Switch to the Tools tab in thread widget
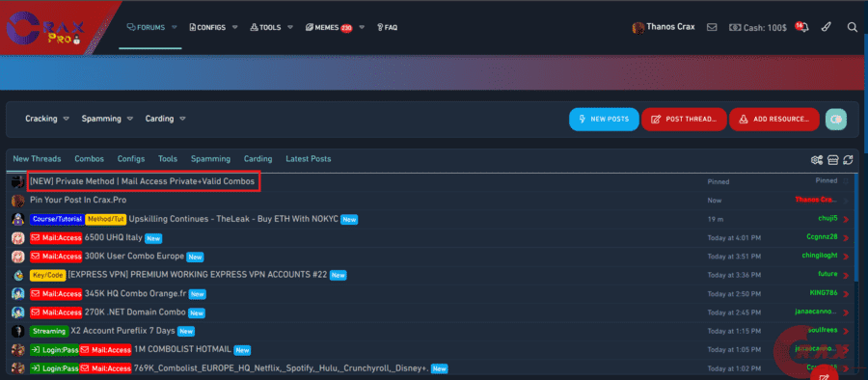The image size is (868, 380). (x=168, y=159)
